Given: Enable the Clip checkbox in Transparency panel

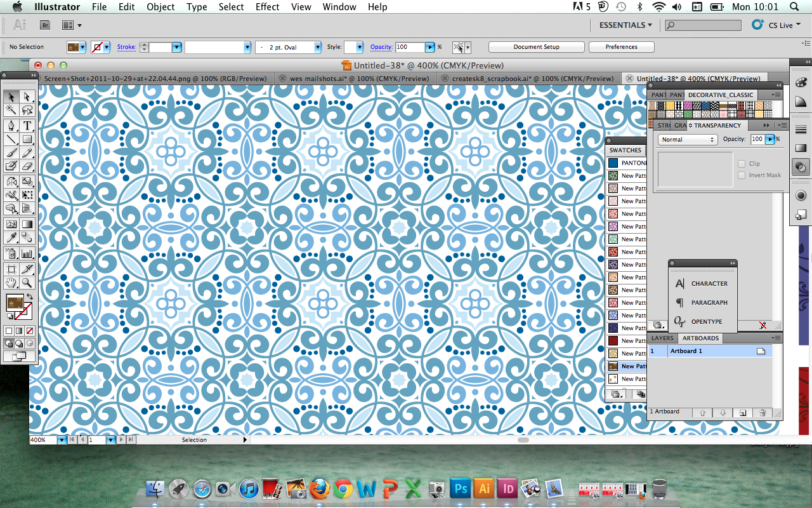Looking at the screenshot, I should 741,163.
